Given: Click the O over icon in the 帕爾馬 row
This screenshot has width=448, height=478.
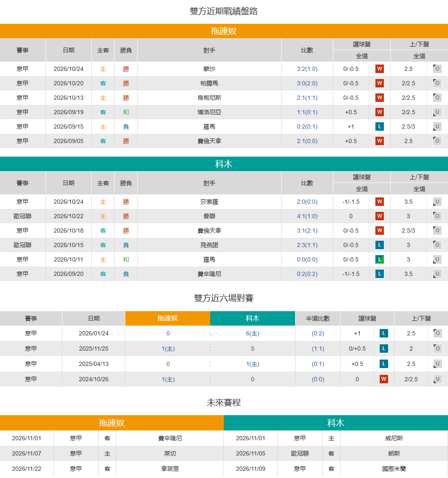Looking at the screenshot, I should point(437,83).
